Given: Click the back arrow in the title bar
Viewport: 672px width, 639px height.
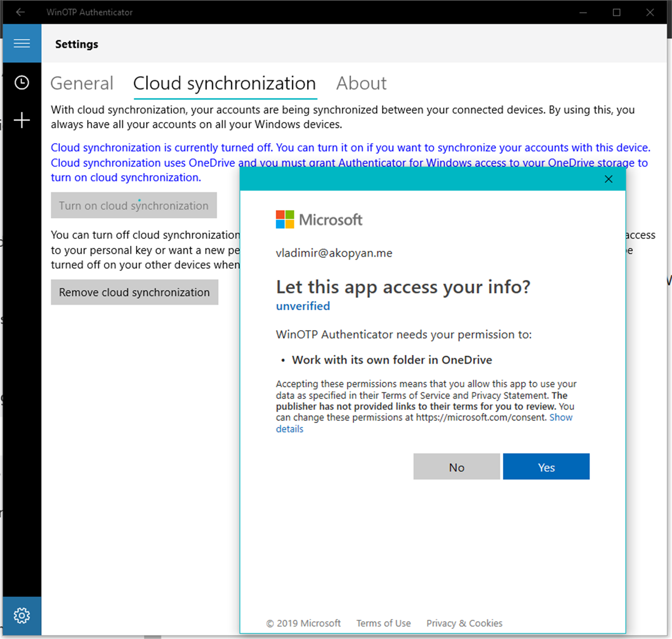Looking at the screenshot, I should click(x=20, y=12).
